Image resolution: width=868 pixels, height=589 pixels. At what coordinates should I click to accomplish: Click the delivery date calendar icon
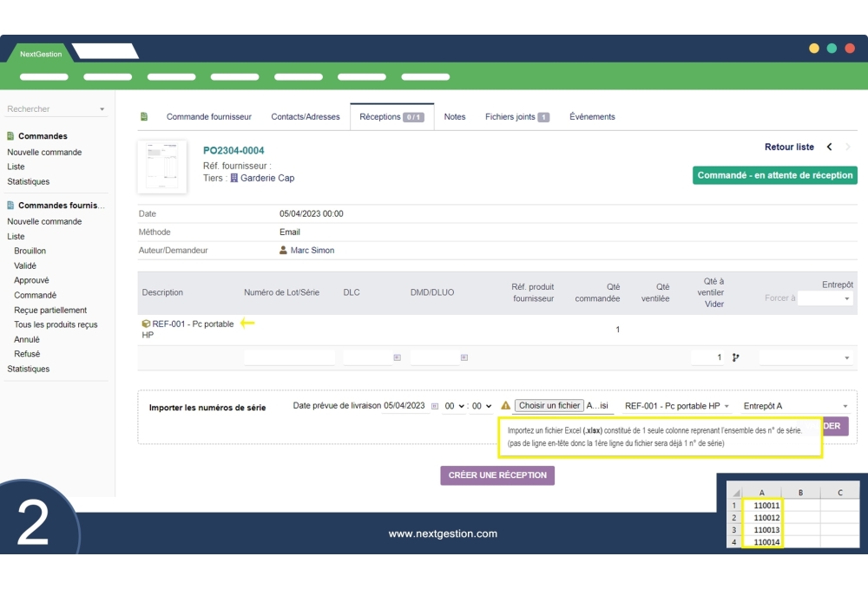coord(435,406)
